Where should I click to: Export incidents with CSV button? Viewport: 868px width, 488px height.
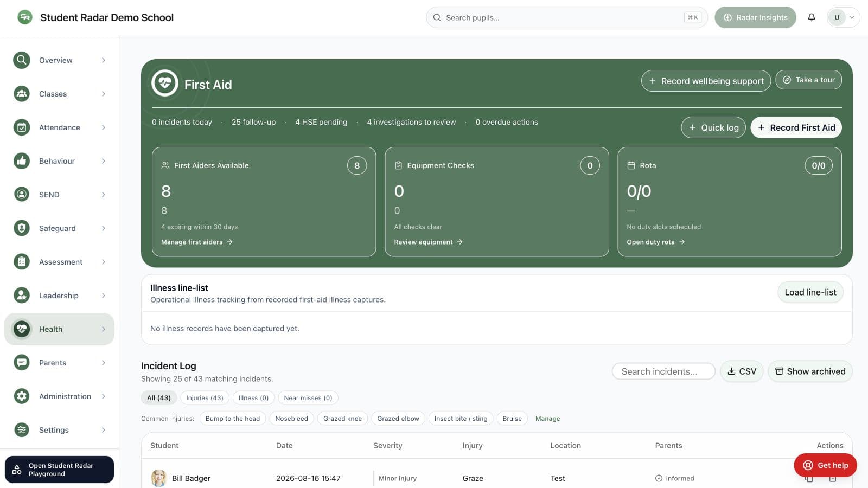click(742, 371)
